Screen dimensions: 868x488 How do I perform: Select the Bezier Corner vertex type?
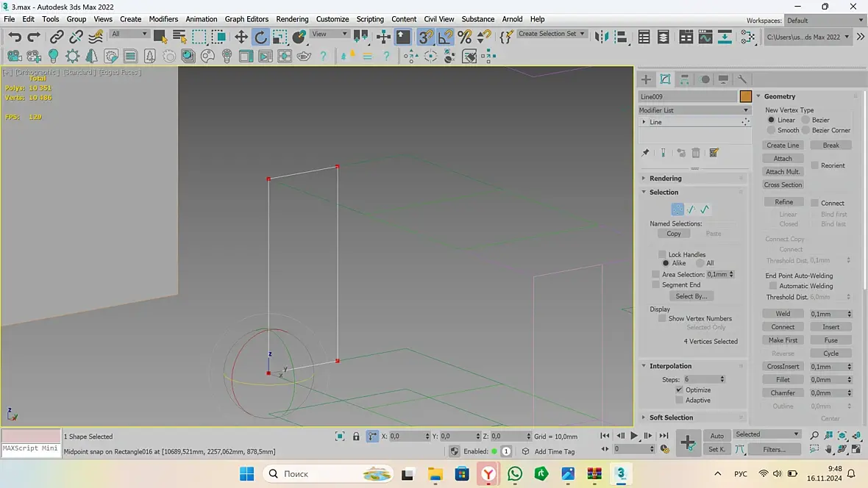[805, 130]
